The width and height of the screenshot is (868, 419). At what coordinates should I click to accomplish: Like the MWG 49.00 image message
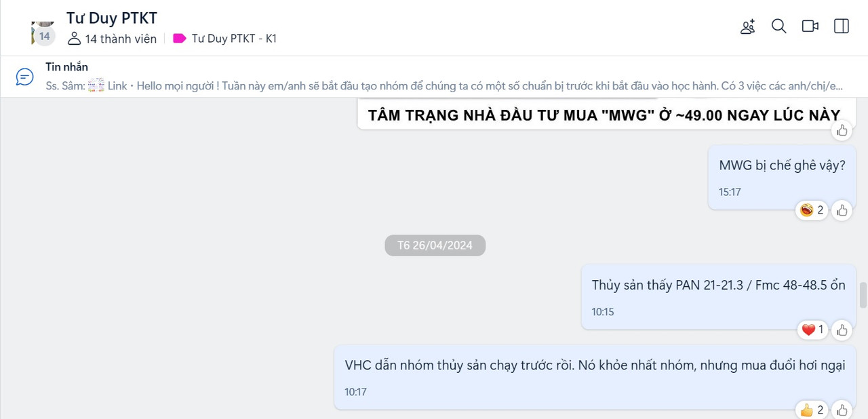[842, 130]
